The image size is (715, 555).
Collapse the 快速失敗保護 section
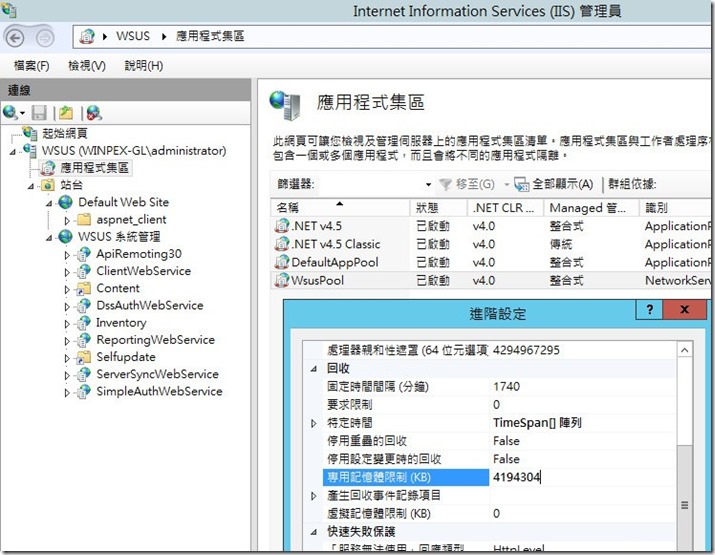click(313, 532)
